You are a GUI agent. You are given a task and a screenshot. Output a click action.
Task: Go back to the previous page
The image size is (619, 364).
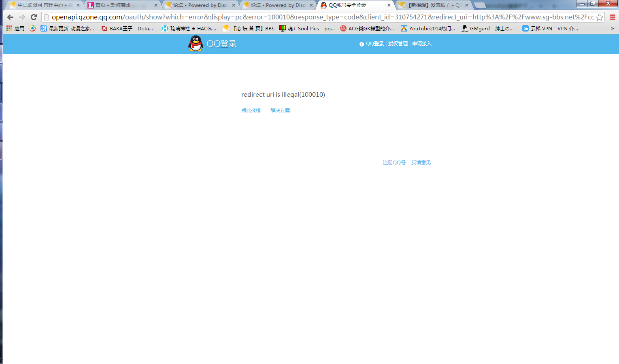click(11, 17)
